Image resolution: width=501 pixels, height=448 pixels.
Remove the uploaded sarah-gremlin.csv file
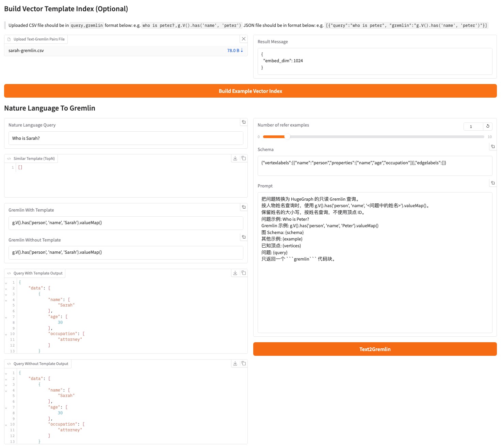(244, 39)
